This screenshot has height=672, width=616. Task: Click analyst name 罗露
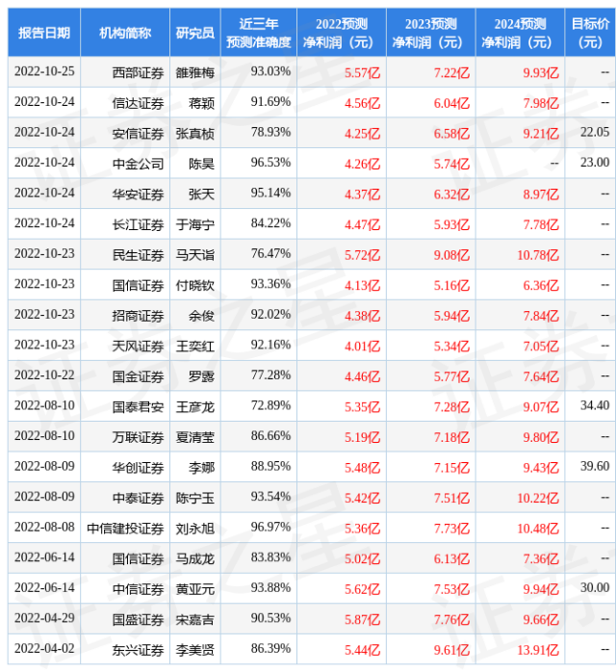(201, 376)
